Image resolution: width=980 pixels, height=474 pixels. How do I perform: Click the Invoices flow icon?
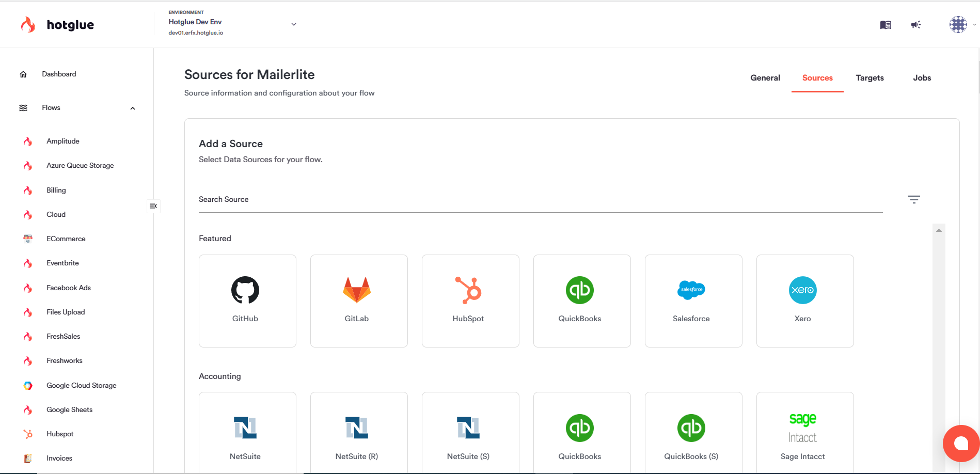[28, 459]
